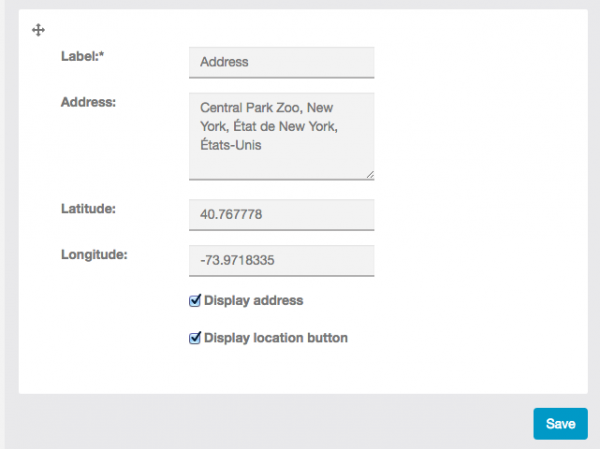Click the "Address:" field caption
The height and width of the screenshot is (449, 600).
click(x=88, y=102)
